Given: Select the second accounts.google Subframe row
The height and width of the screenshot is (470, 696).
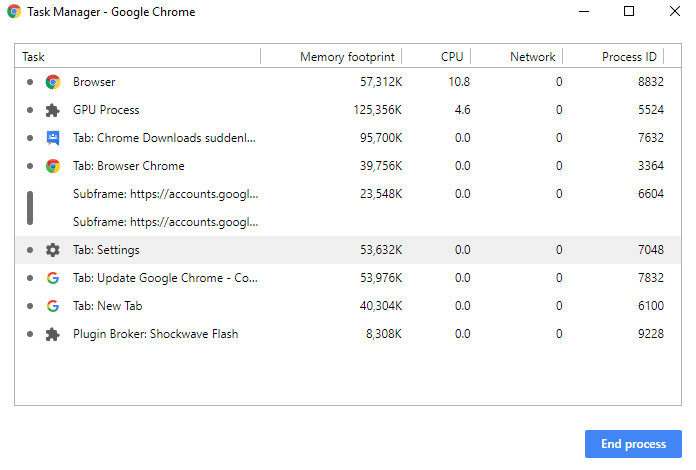Looking at the screenshot, I should 348,222.
